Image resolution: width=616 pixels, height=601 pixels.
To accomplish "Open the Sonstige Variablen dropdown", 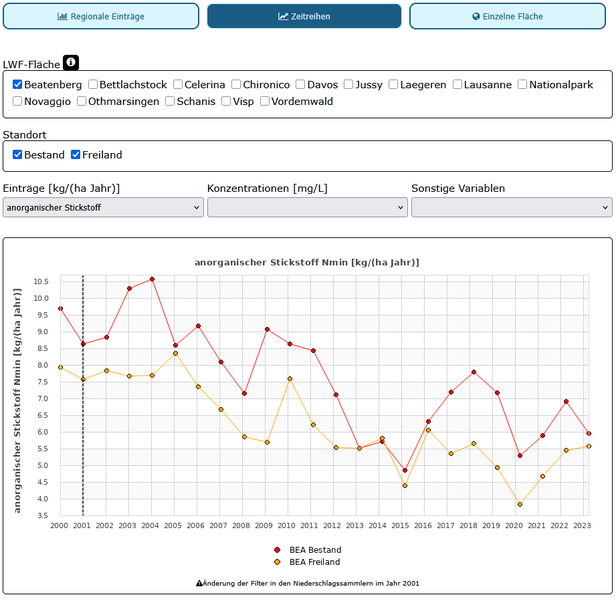I will (511, 207).
